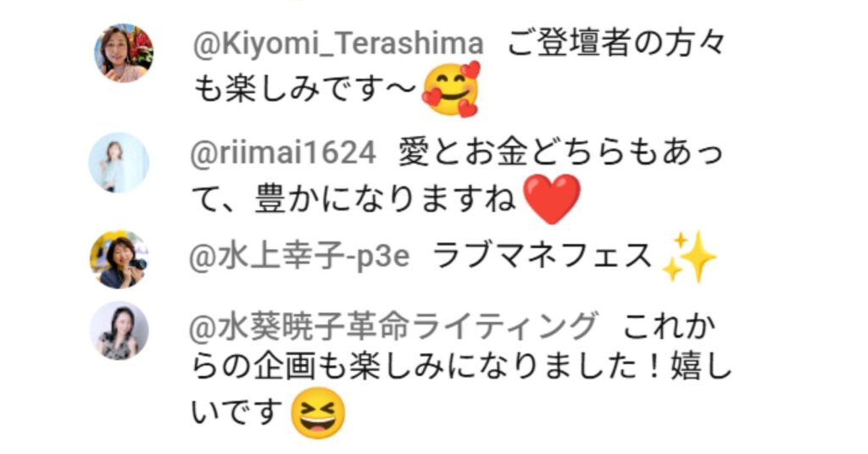Click the red heart emoji
Image resolution: width=868 pixels, height=454 pixels.
(551, 199)
